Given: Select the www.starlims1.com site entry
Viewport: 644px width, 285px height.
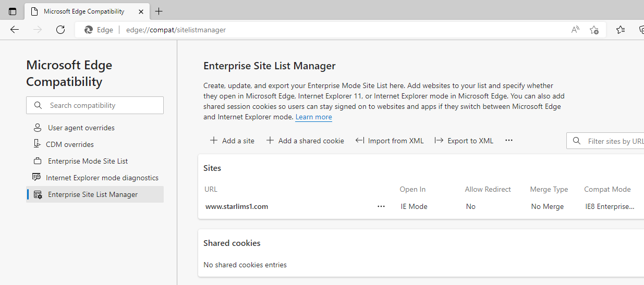Looking at the screenshot, I should (237, 206).
